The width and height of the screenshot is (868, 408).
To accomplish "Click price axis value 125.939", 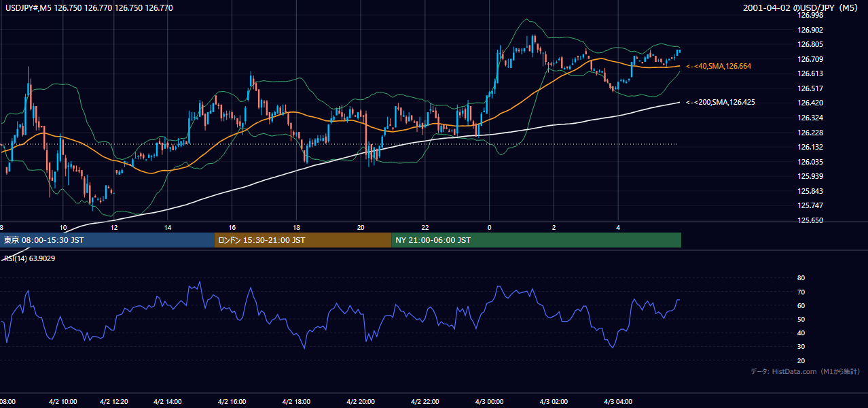I will (810, 176).
